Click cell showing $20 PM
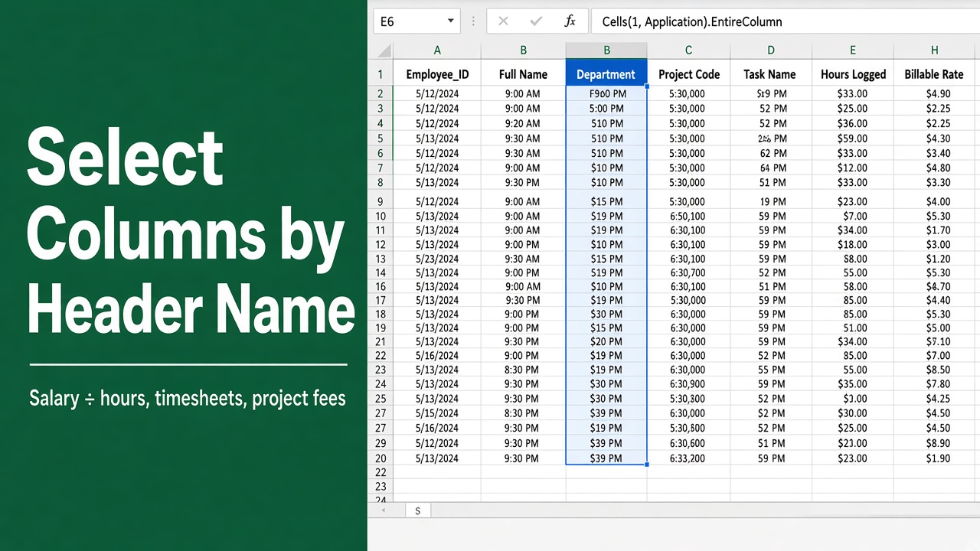980x551 pixels. tap(606, 341)
